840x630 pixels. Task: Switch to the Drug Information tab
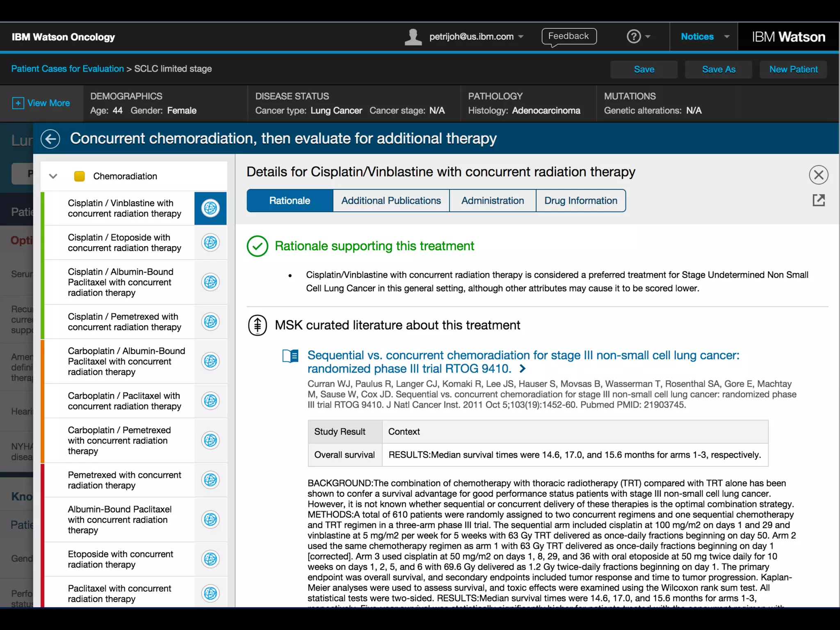[580, 201]
